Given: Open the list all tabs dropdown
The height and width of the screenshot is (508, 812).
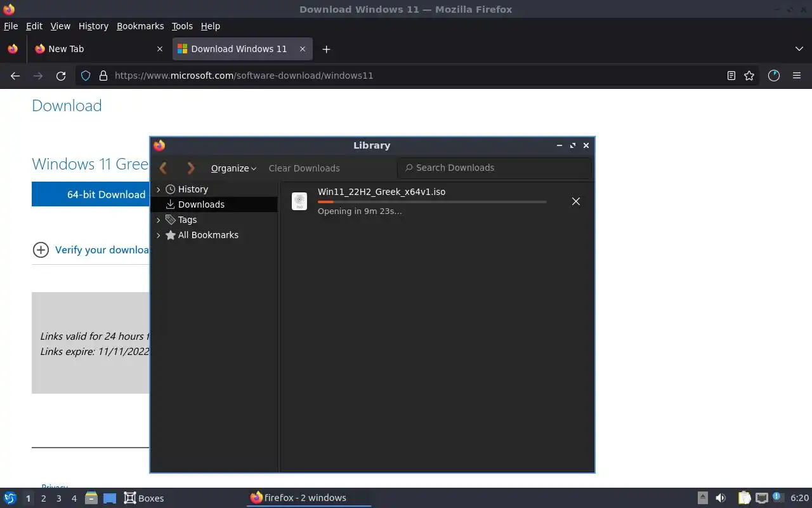Looking at the screenshot, I should (799, 49).
